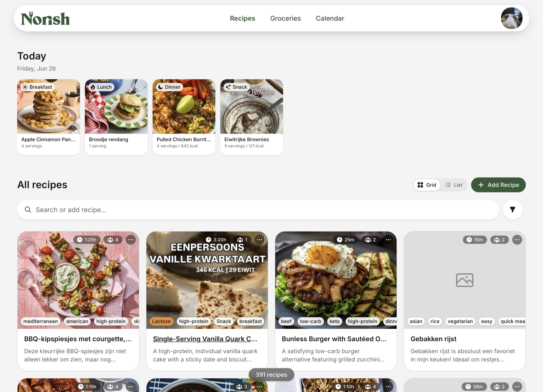This screenshot has height=392, width=543.
Task: Click the Snack tag on Quark Cake card
Action: 224,321
